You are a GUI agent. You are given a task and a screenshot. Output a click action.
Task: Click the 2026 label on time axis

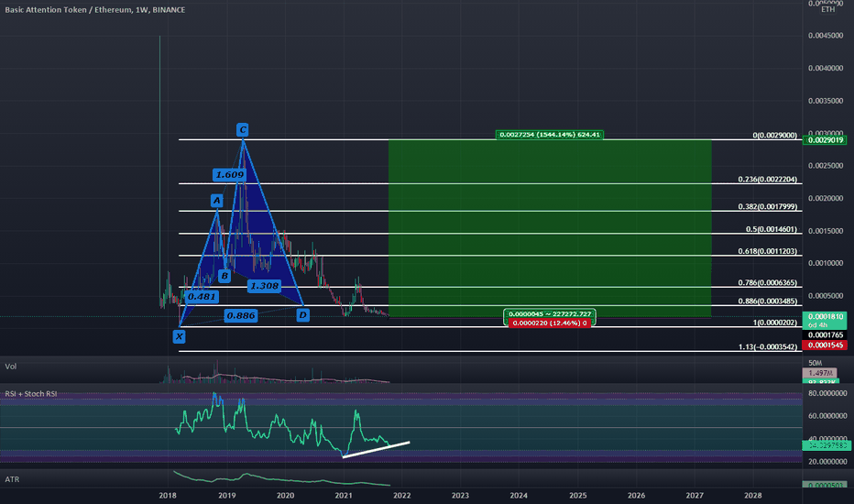tap(636, 495)
